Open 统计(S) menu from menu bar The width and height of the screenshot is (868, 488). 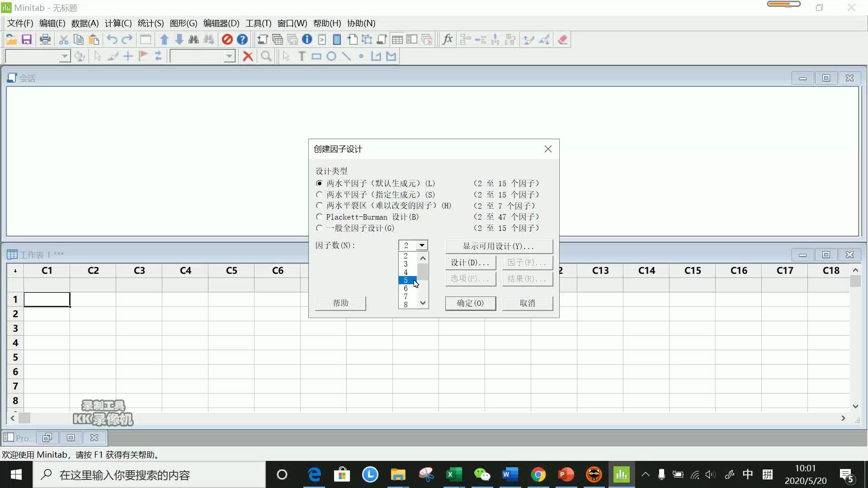click(x=150, y=23)
